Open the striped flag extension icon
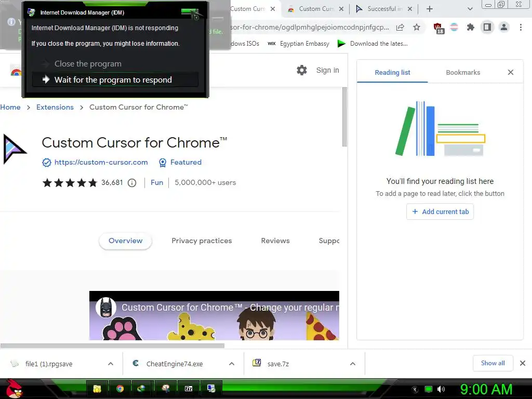The width and height of the screenshot is (532, 399). click(x=454, y=27)
